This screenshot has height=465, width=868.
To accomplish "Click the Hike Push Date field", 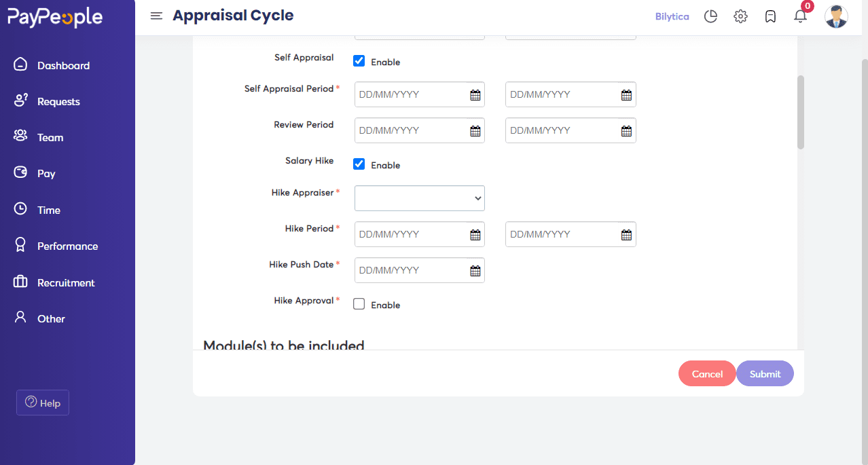I will (x=420, y=270).
